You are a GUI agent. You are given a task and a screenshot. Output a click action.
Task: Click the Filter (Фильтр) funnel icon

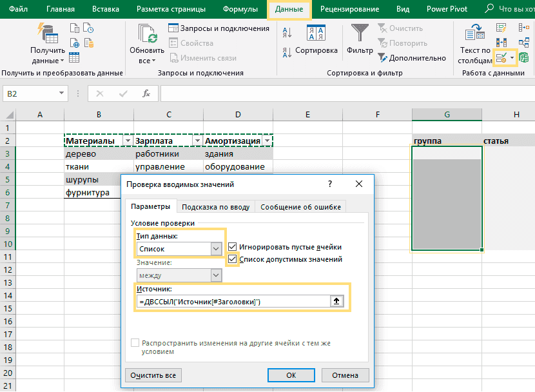(359, 33)
